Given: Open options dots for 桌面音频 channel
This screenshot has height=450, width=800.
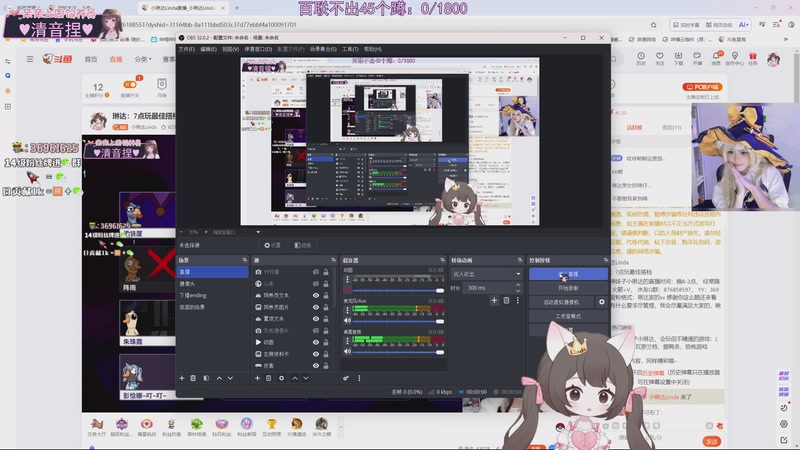Looking at the screenshot, I should [x=348, y=340].
